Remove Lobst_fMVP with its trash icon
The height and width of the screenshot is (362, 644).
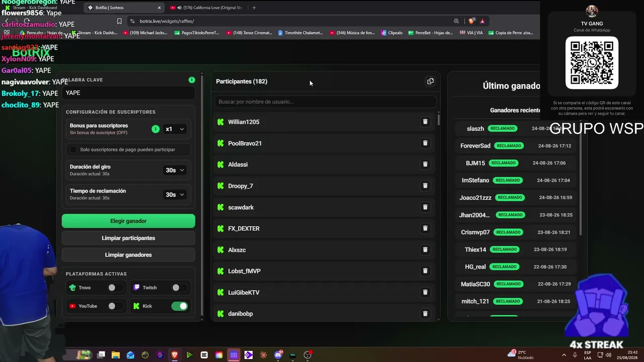coord(425,271)
